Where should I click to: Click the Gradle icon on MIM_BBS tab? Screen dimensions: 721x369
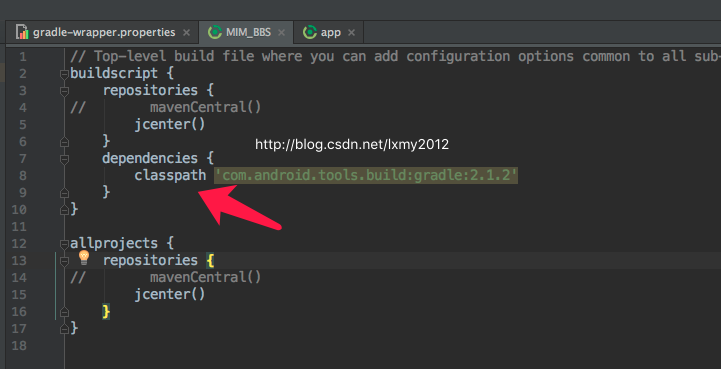click(214, 32)
